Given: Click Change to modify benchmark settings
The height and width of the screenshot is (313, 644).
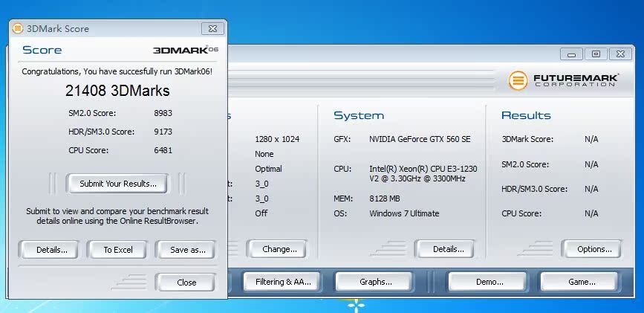Looking at the screenshot, I should pyautogui.click(x=279, y=249).
